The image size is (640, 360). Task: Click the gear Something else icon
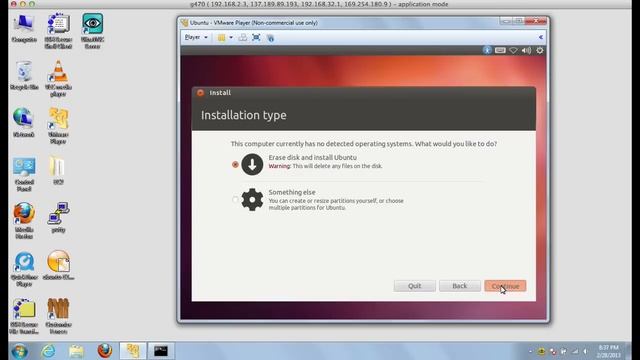point(252,200)
